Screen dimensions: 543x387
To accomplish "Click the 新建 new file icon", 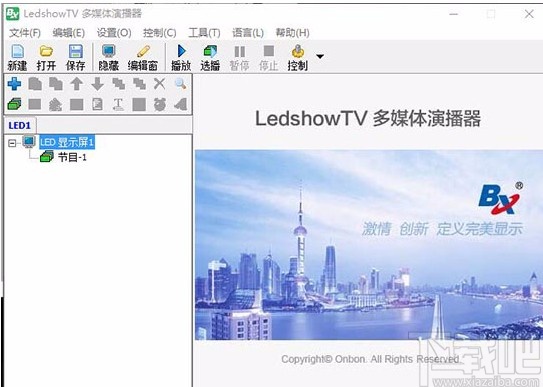I will point(17,57).
